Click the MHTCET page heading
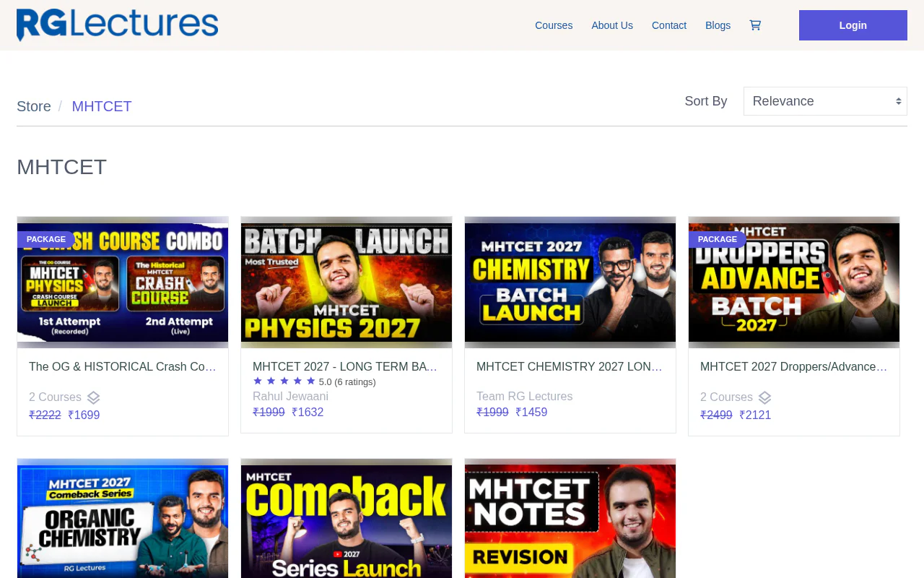Viewport: 924px width, 578px height. [61, 167]
